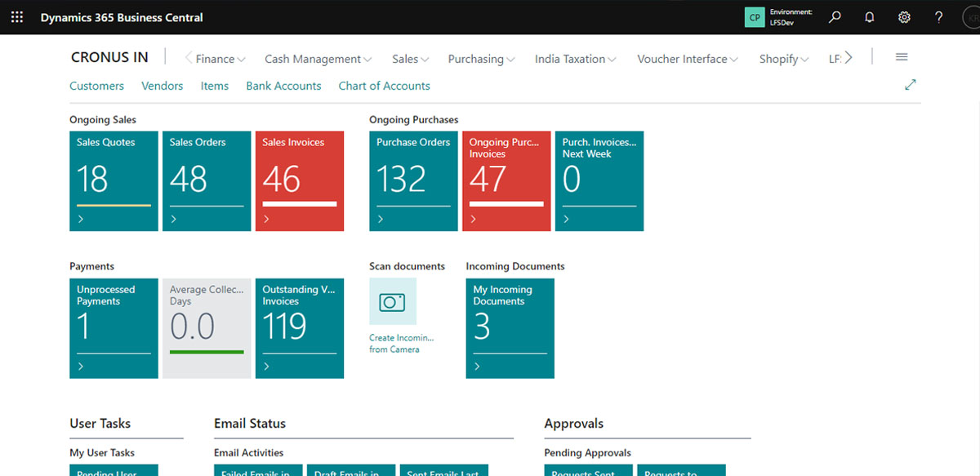Click arrow on My Incoming Documents tile
Screen dimensions: 980x476
click(x=477, y=367)
